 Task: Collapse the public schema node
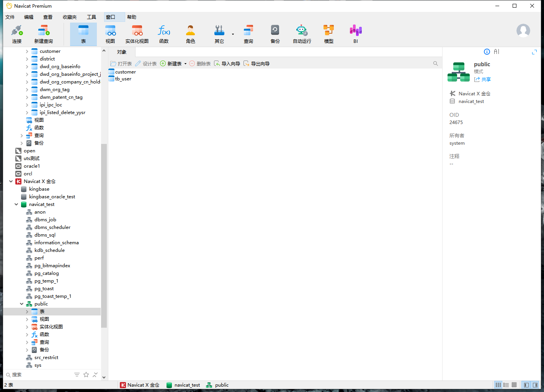22,304
